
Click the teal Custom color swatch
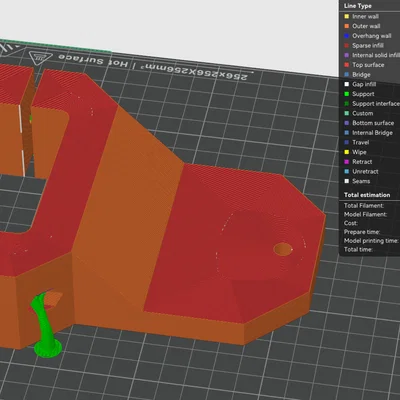(347, 113)
